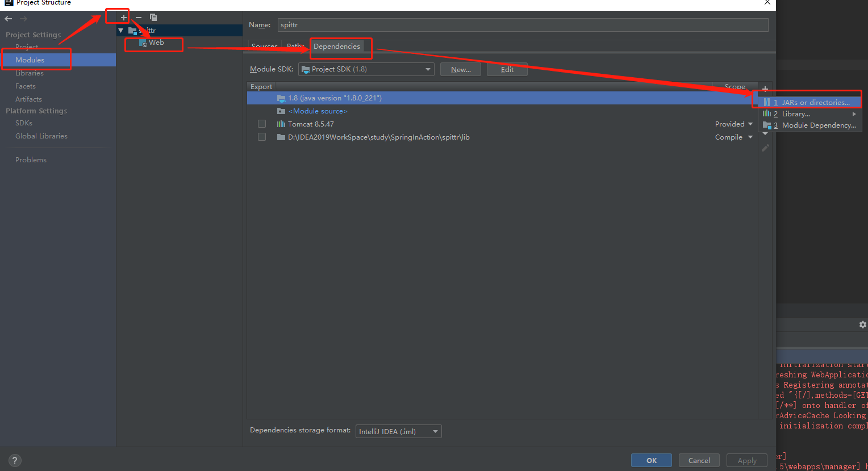868x471 pixels.
Task: Open the Dependencies tab
Action: (x=337, y=47)
